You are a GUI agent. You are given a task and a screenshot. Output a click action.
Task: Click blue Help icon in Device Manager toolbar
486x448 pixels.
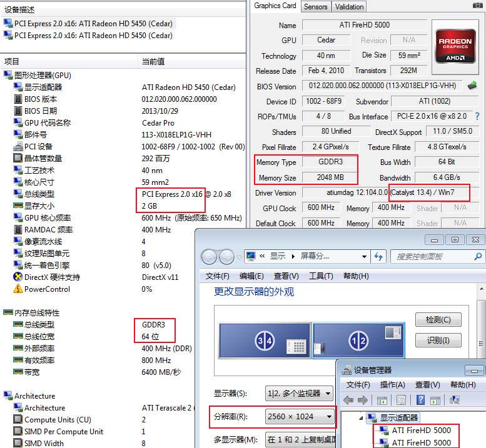[x=420, y=400]
